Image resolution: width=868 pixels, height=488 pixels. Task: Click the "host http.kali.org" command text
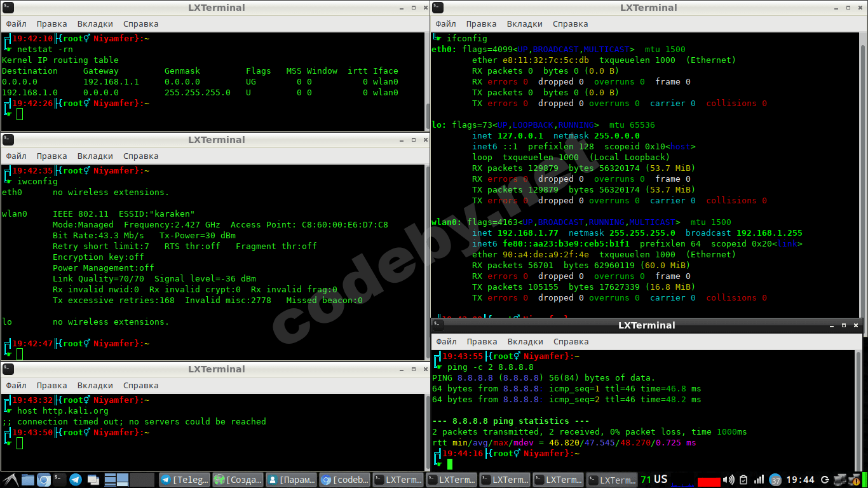coord(63,410)
